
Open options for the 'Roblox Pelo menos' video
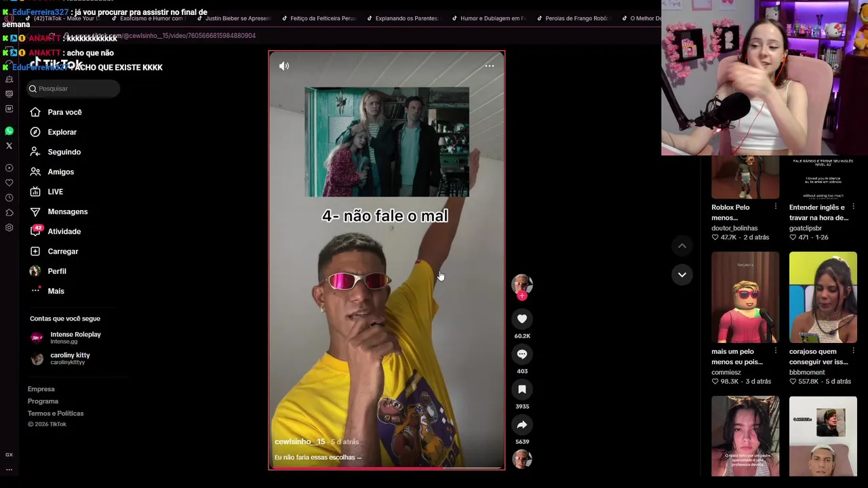point(776,207)
